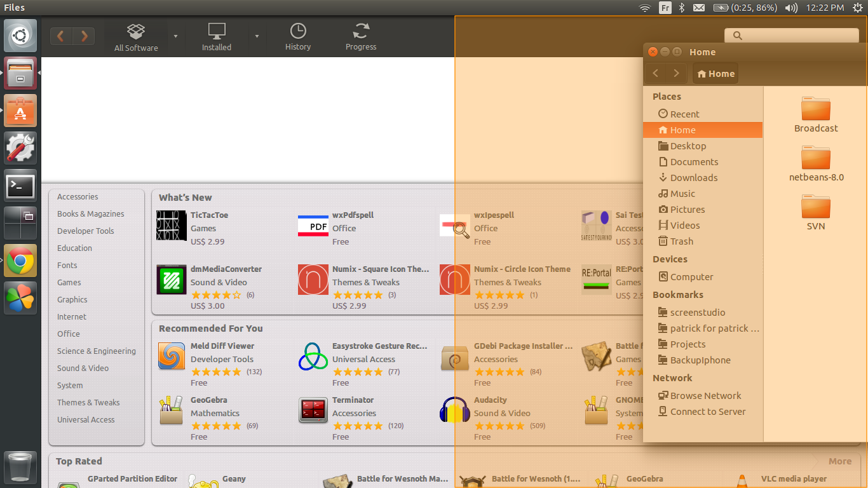Click the Software Center search field
This screenshot has width=868, height=488.
(791, 36)
